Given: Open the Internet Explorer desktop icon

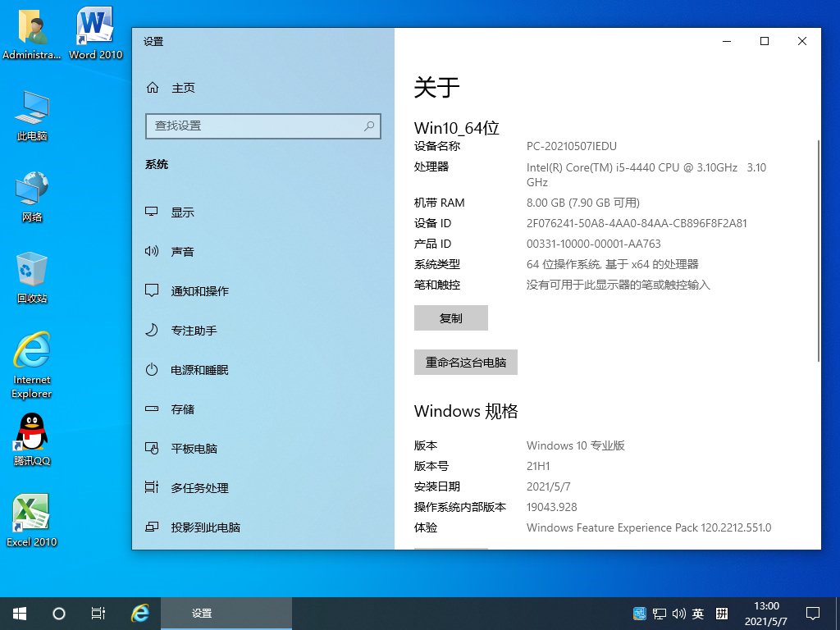Looking at the screenshot, I should click(x=32, y=365).
